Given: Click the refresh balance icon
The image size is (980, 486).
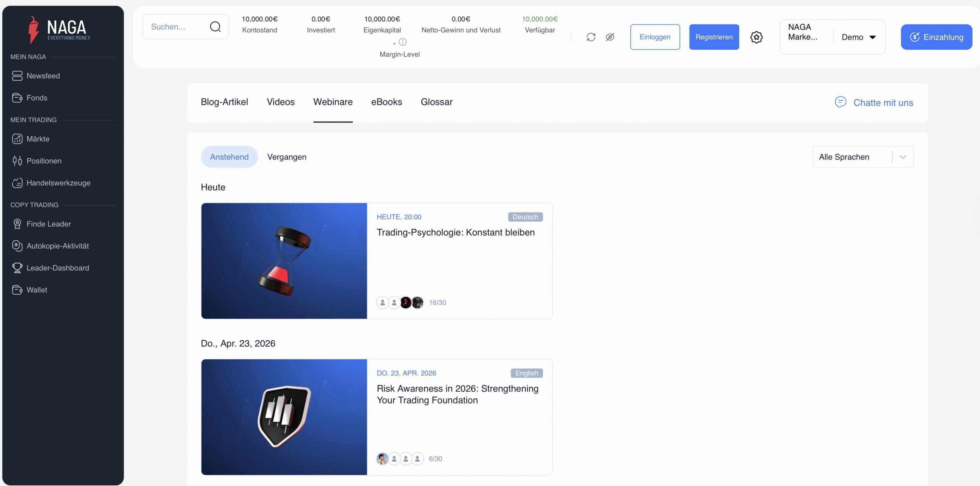Looking at the screenshot, I should tap(590, 37).
